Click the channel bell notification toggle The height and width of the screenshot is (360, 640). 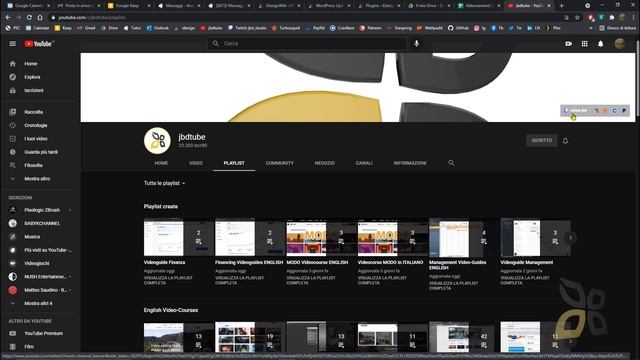pyautogui.click(x=565, y=141)
